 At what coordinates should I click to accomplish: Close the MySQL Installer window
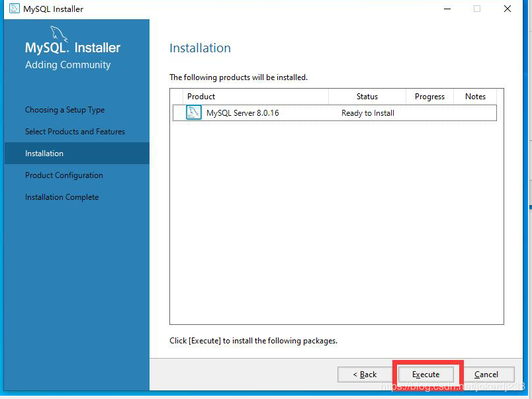[508, 9]
